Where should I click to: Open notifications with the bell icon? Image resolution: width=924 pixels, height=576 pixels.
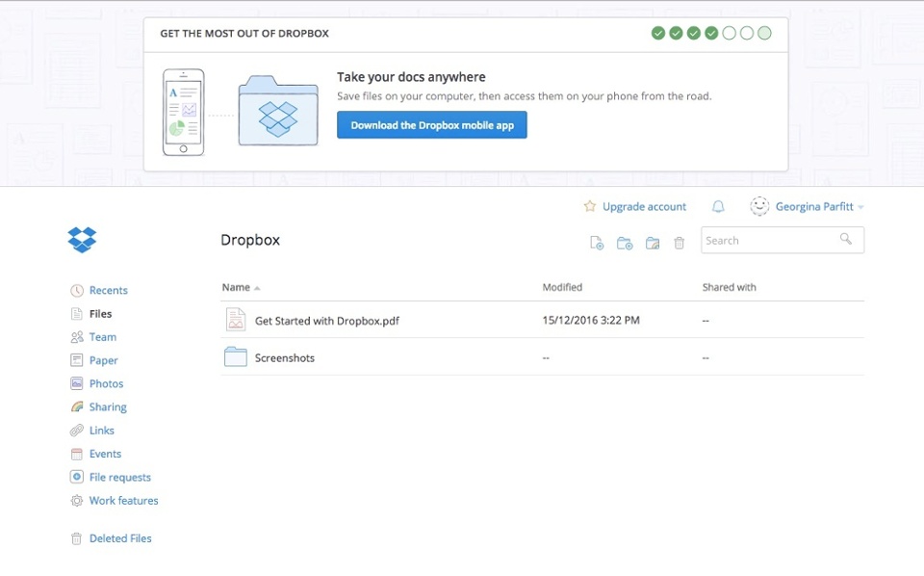718,206
